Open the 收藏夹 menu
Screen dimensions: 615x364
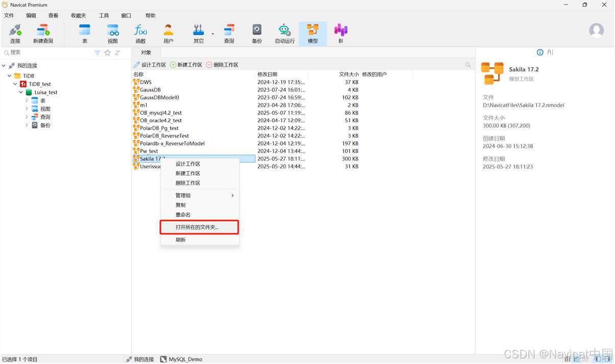(x=79, y=16)
